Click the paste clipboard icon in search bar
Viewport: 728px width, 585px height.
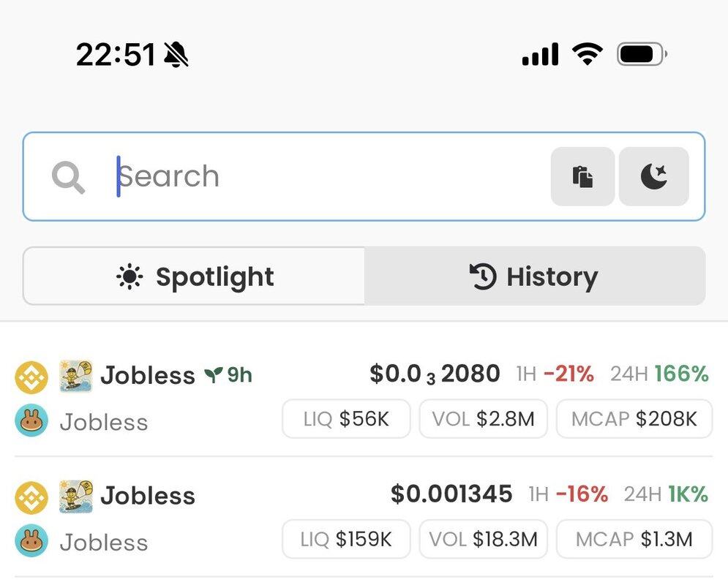[582, 176]
